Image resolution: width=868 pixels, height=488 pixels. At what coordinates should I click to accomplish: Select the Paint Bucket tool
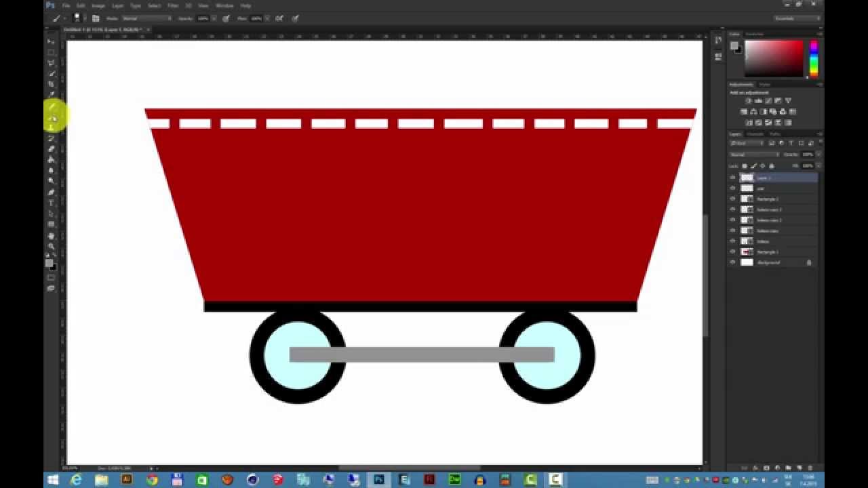(x=51, y=159)
